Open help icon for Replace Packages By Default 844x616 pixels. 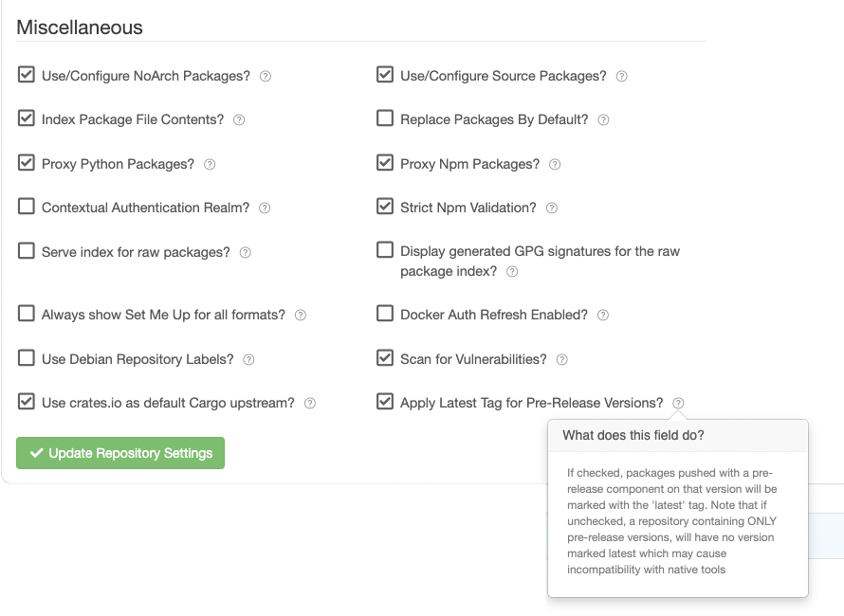(603, 120)
